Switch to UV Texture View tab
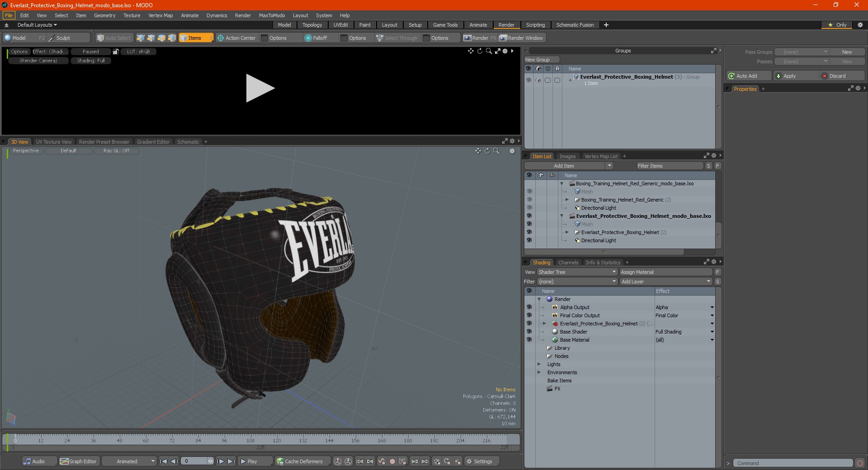Viewport: 868px width, 470px height. coord(54,142)
